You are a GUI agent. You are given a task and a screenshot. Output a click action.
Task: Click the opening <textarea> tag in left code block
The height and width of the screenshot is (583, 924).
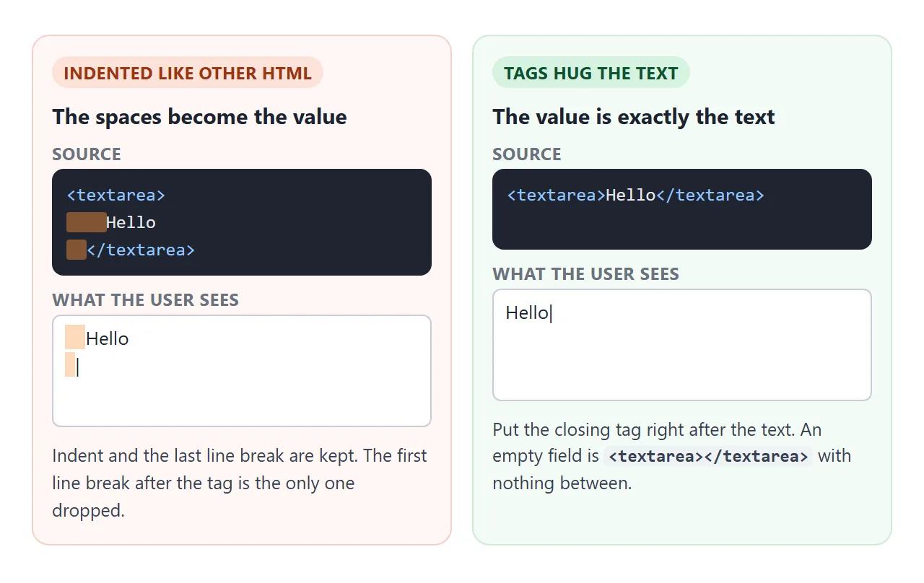116,195
